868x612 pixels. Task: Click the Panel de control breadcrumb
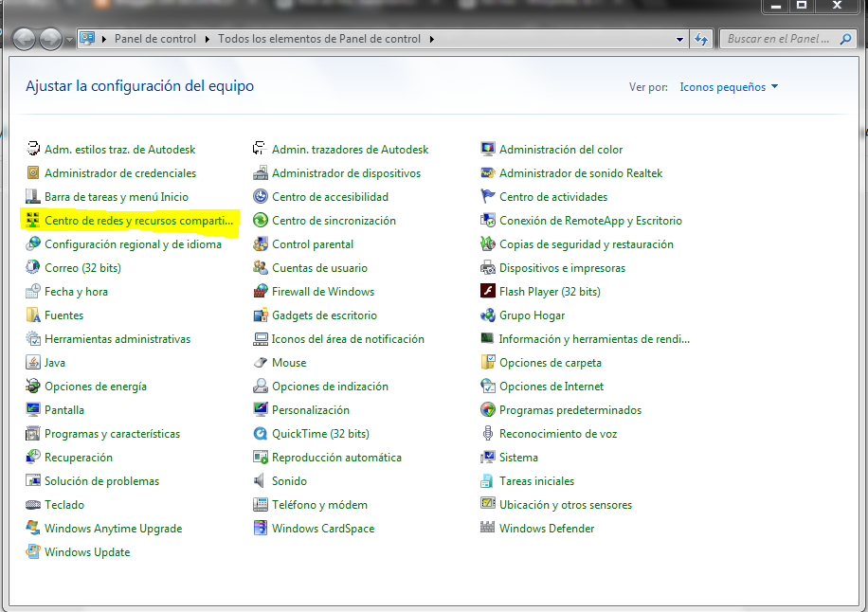155,39
